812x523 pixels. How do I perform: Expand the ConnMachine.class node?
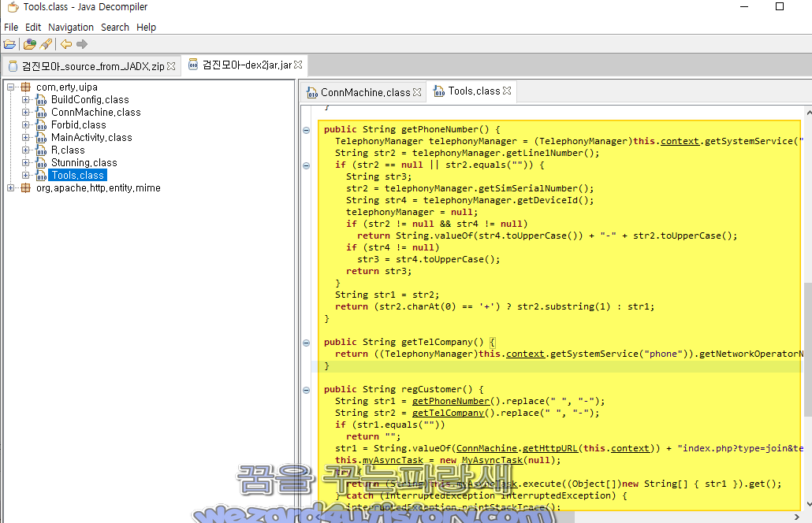(x=25, y=113)
